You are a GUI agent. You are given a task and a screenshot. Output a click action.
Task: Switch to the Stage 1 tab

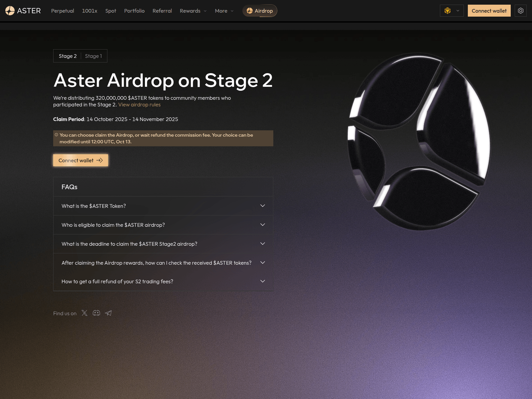[93, 56]
